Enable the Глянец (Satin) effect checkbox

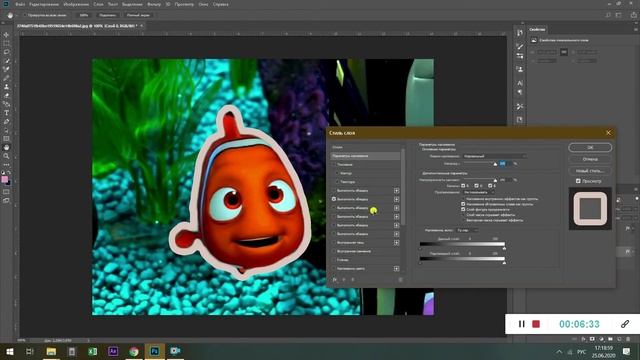[x=334, y=260]
